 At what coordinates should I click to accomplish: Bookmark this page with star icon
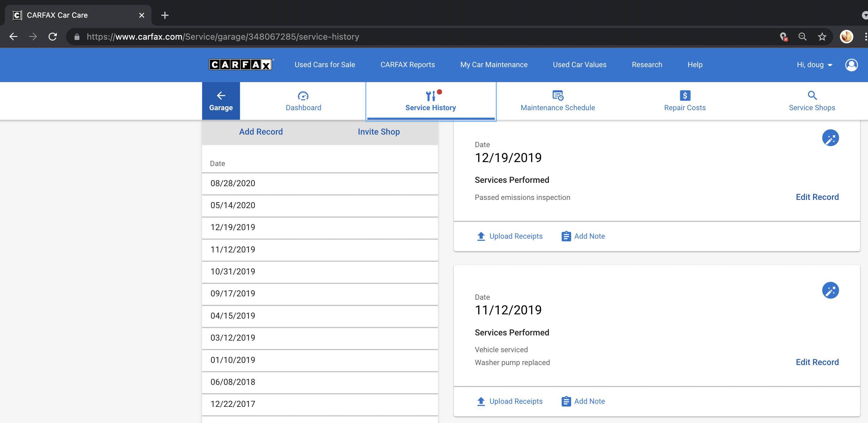pyautogui.click(x=822, y=36)
